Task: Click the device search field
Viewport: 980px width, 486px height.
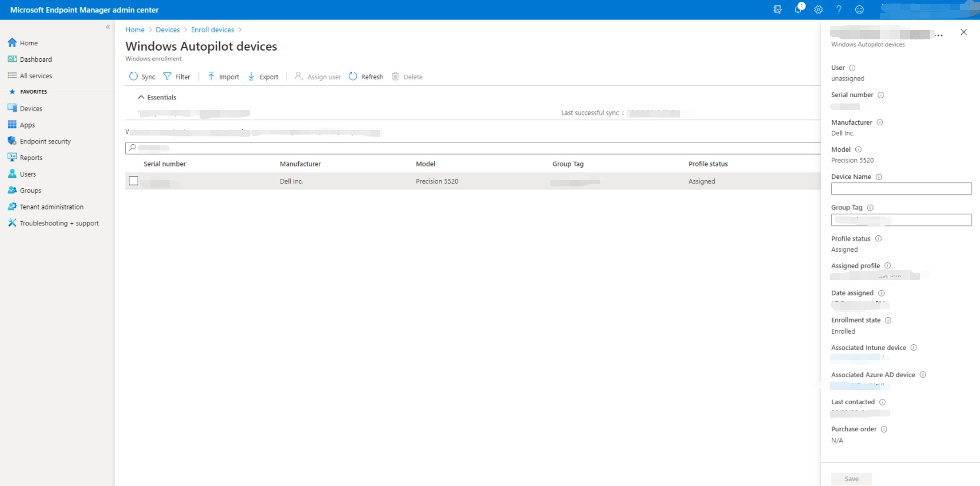Action: (x=473, y=148)
